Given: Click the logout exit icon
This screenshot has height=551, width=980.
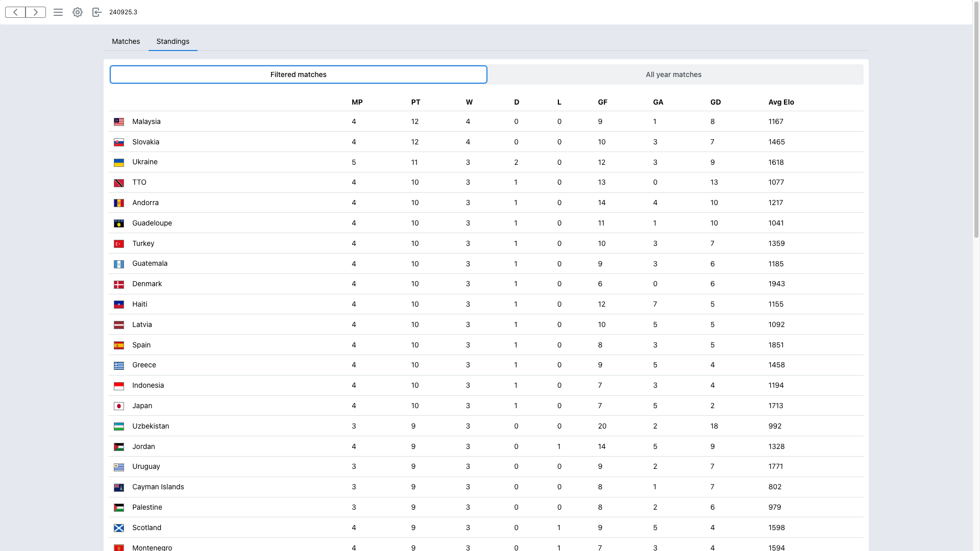Looking at the screenshot, I should tap(97, 12).
